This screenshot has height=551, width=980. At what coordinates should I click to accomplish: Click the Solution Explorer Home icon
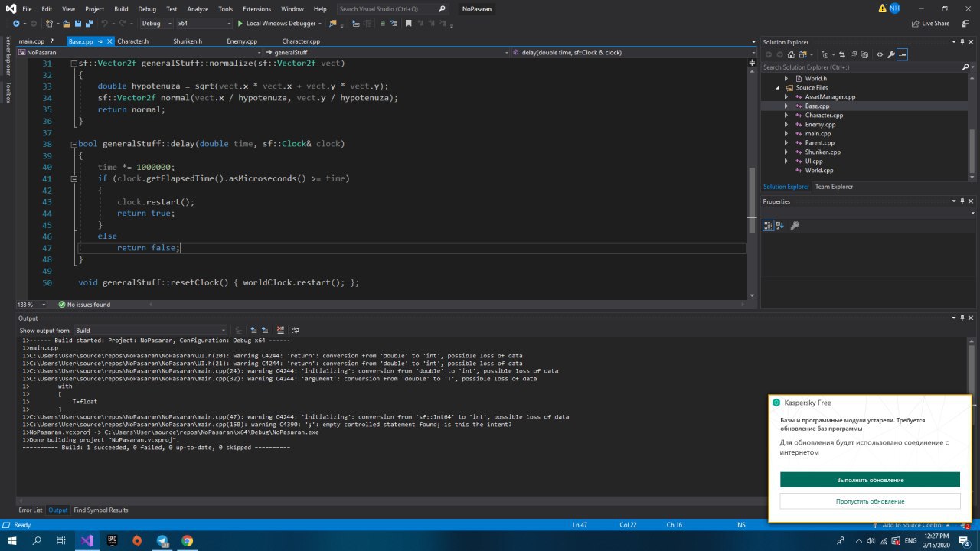click(x=791, y=54)
